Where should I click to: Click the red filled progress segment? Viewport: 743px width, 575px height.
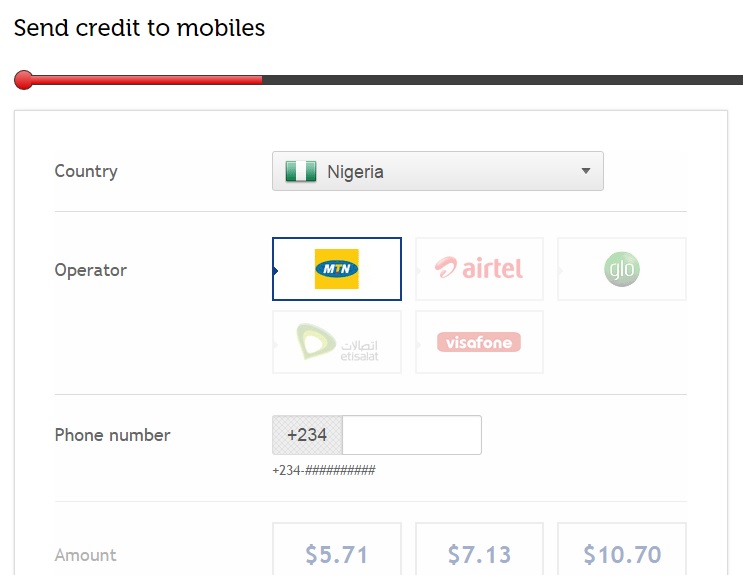tap(147, 80)
